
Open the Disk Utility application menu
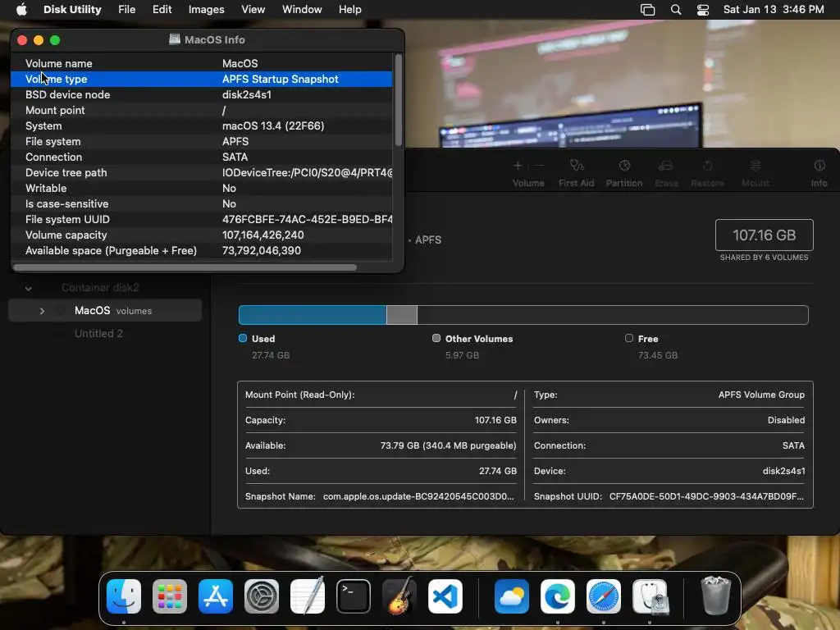72,10
